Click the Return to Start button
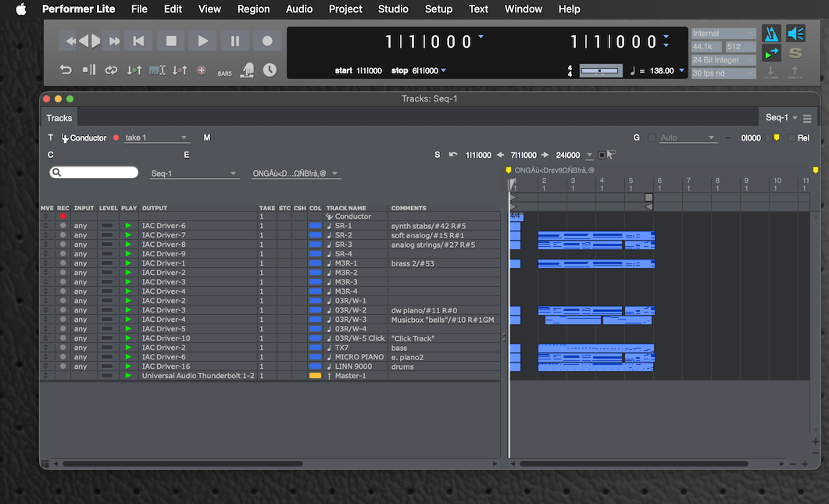Image resolution: width=829 pixels, height=504 pixels. (x=138, y=41)
